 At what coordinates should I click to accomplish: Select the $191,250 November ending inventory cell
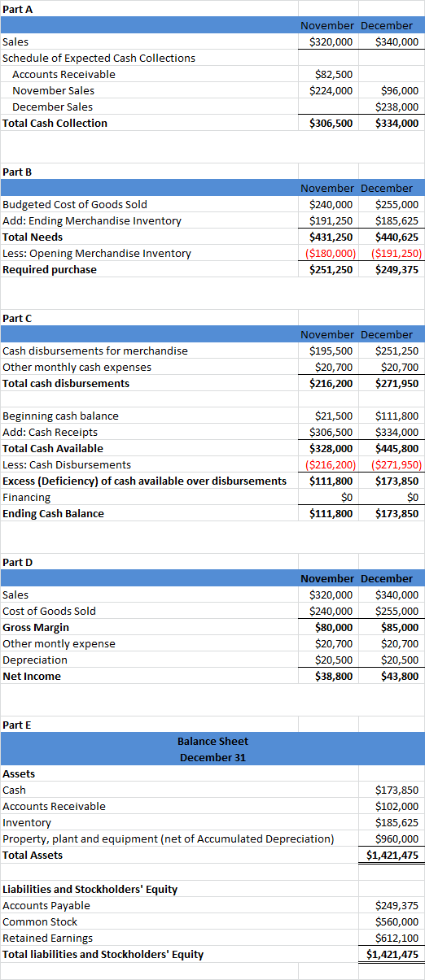[331, 220]
